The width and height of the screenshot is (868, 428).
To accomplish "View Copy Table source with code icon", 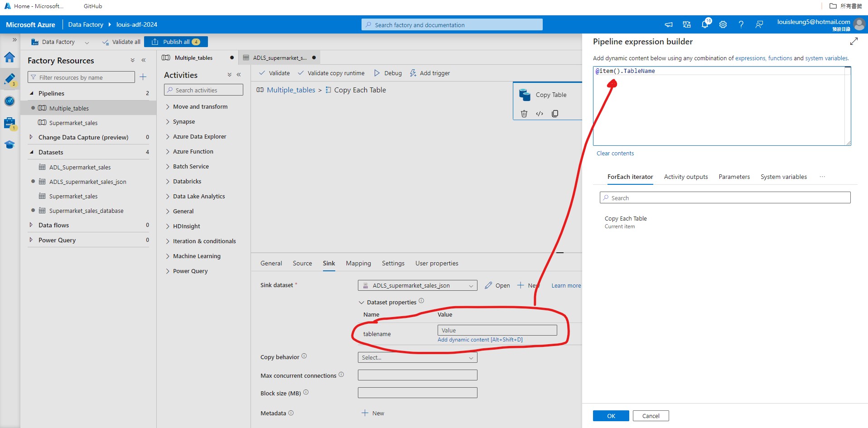I will tap(540, 113).
